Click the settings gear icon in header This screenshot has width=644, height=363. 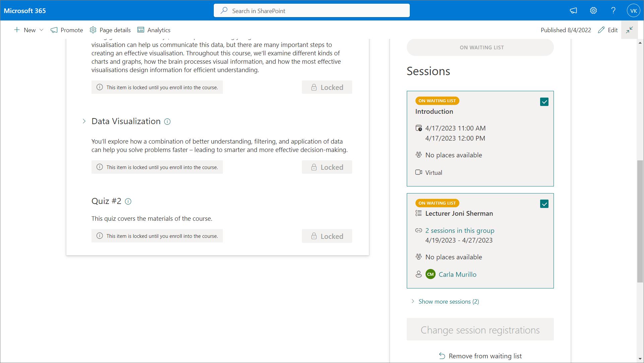(x=593, y=10)
